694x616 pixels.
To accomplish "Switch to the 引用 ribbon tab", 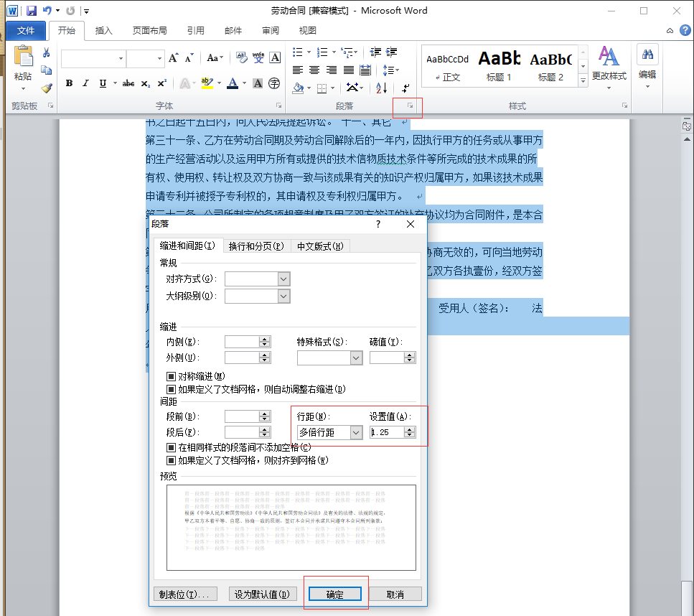I will click(x=195, y=31).
